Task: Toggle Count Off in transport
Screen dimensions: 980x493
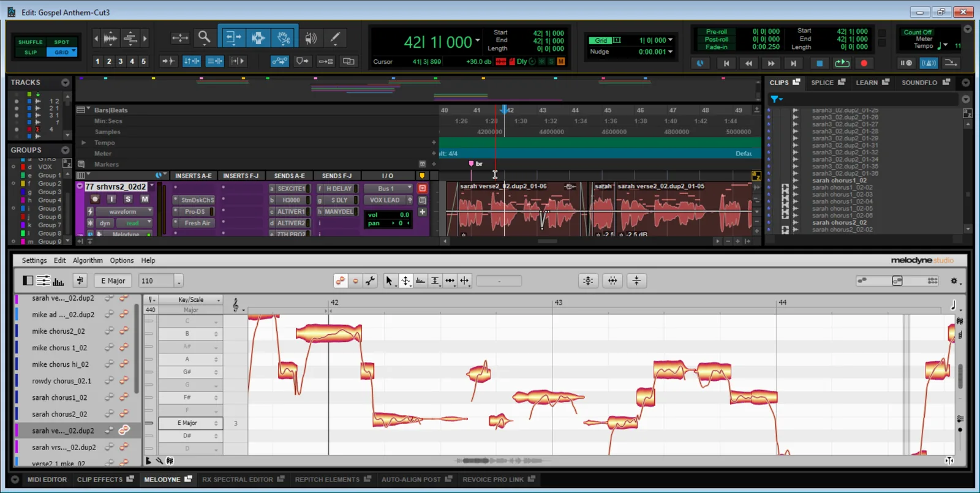Action: pos(918,32)
